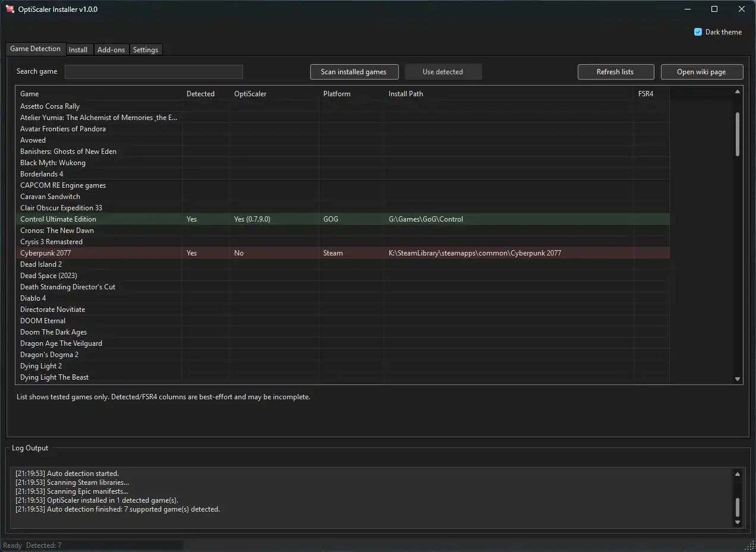756x552 pixels.
Task: Click the 'Scanning Epic manifests...' log line
Action: click(x=72, y=491)
